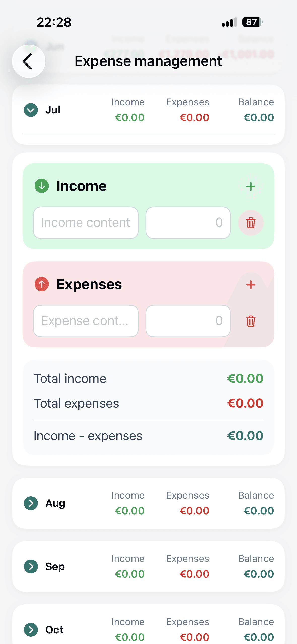This screenshot has width=297, height=644.
Task: Add a new expense row with plus icon
Action: (251, 285)
